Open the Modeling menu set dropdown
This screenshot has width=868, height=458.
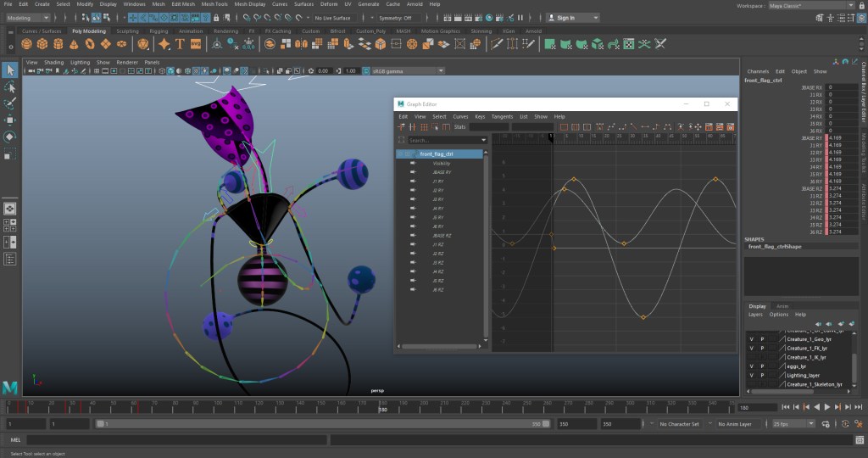(30, 17)
